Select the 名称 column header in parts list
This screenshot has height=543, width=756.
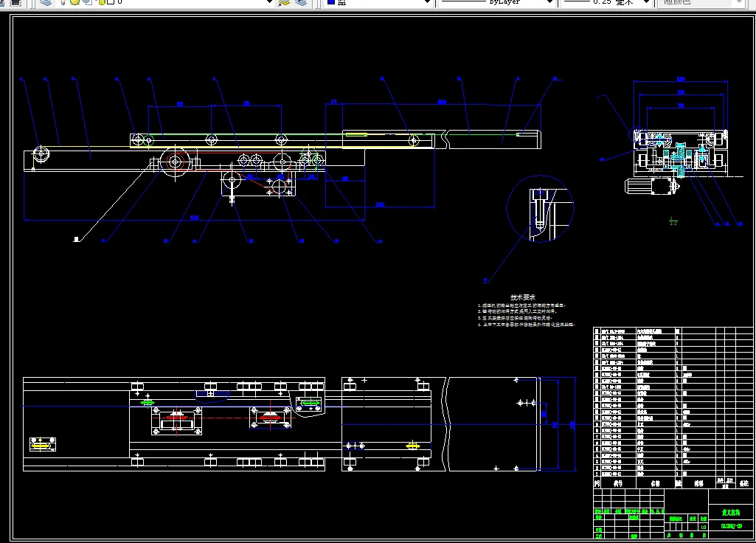655,483
